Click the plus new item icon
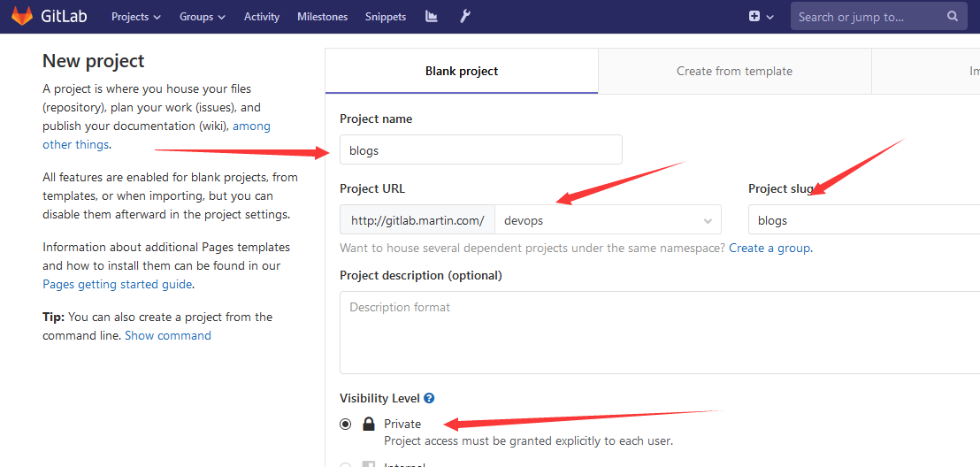Screen dimensions: 980x467 754,17
